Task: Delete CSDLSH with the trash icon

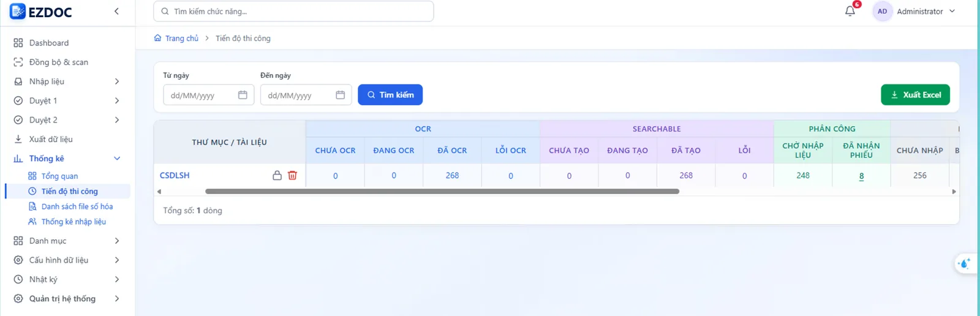Action: (x=293, y=175)
